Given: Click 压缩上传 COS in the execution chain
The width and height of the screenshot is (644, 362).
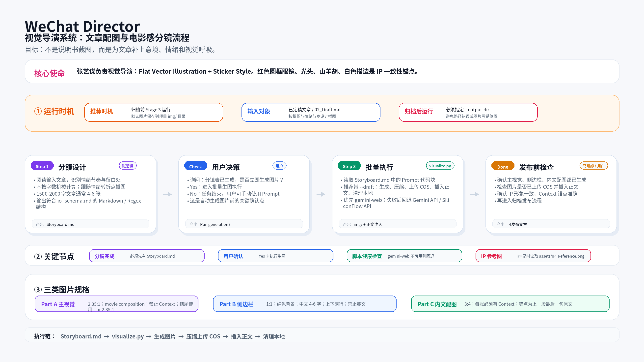Looking at the screenshot, I should [x=203, y=336].
